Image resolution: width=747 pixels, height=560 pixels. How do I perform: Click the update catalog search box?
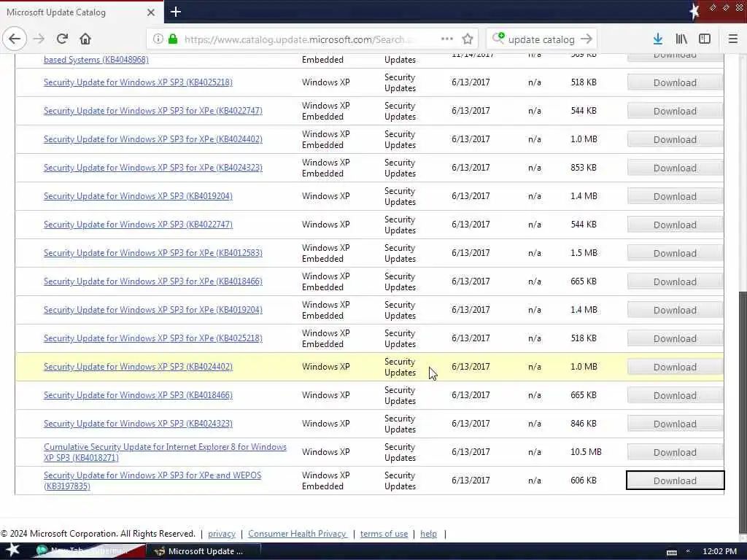541,39
